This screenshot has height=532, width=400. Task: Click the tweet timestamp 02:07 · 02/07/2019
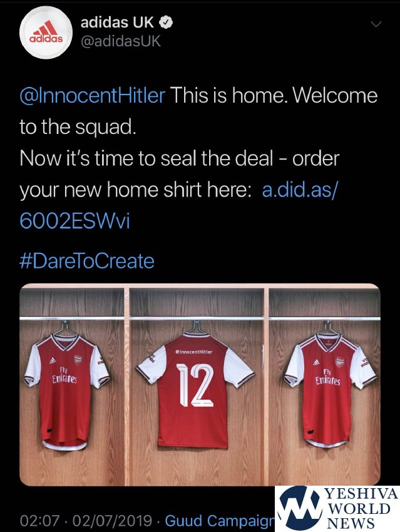(86, 520)
